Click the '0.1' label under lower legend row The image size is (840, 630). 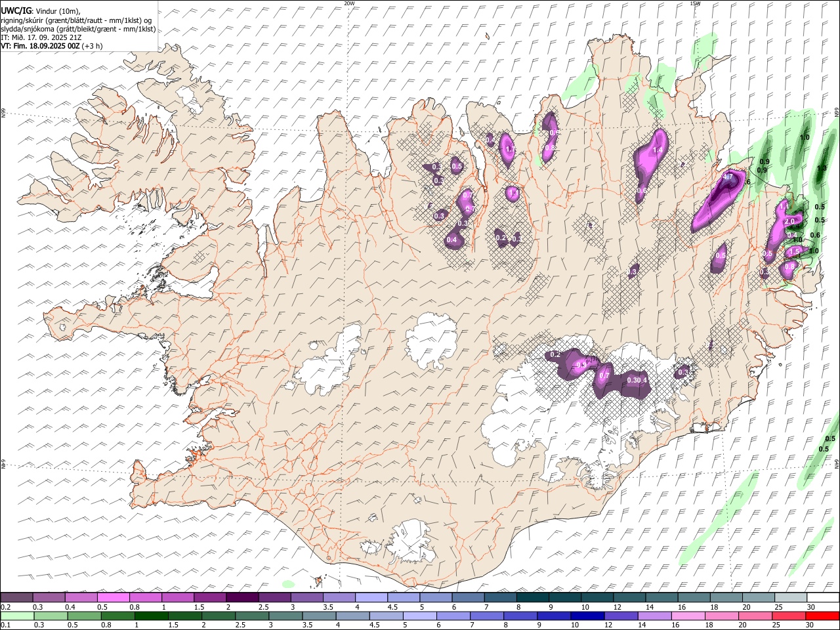click(5, 625)
